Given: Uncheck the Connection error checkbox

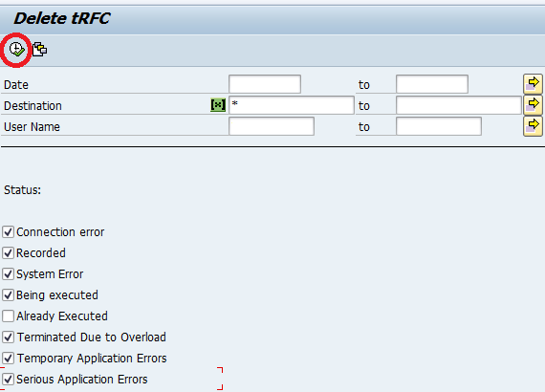Looking at the screenshot, I should click(x=8, y=231).
